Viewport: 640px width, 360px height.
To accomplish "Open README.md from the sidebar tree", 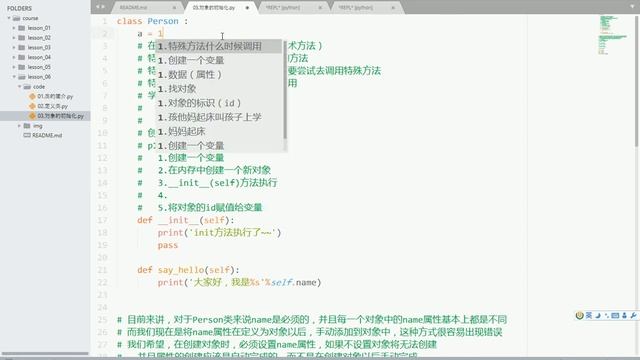I will pos(47,135).
